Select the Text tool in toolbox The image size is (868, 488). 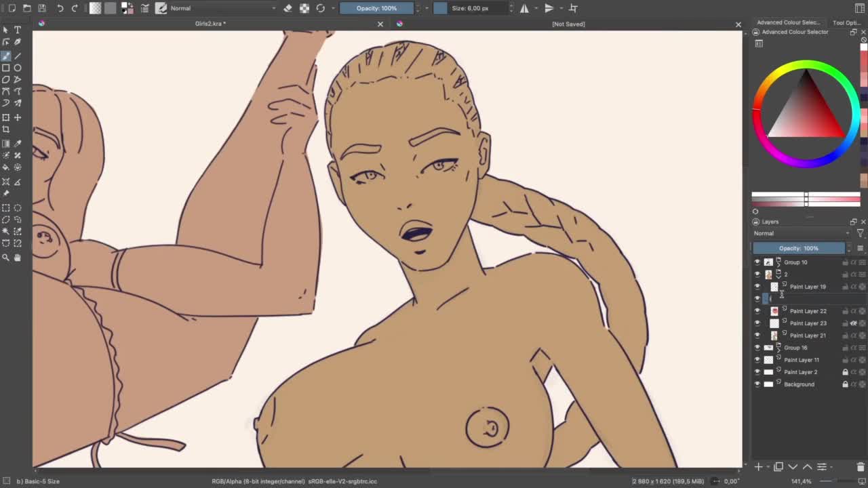click(18, 30)
